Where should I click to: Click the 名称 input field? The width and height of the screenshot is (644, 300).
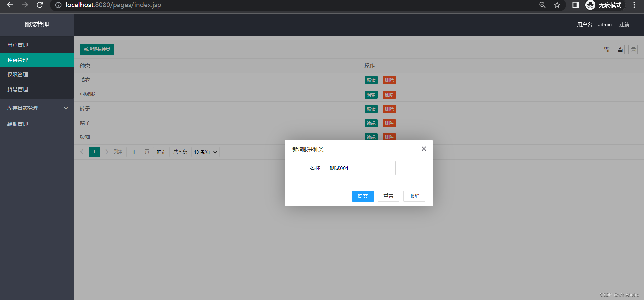coord(361,168)
